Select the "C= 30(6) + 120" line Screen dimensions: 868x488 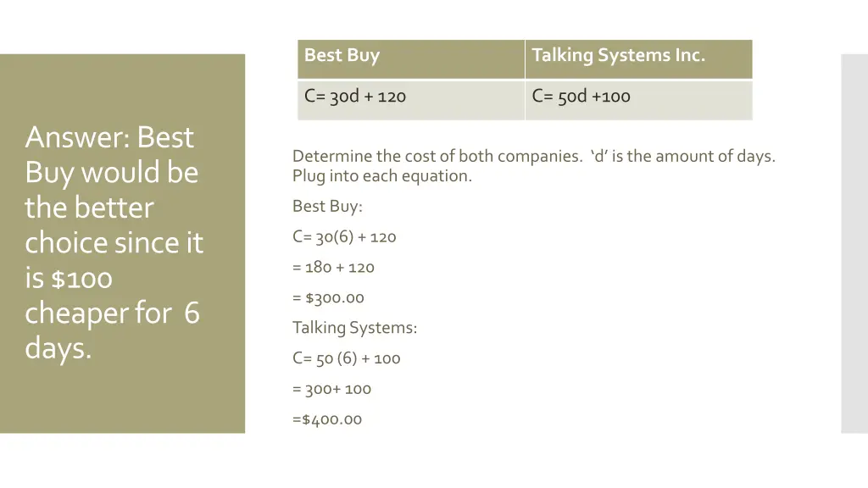[344, 237]
